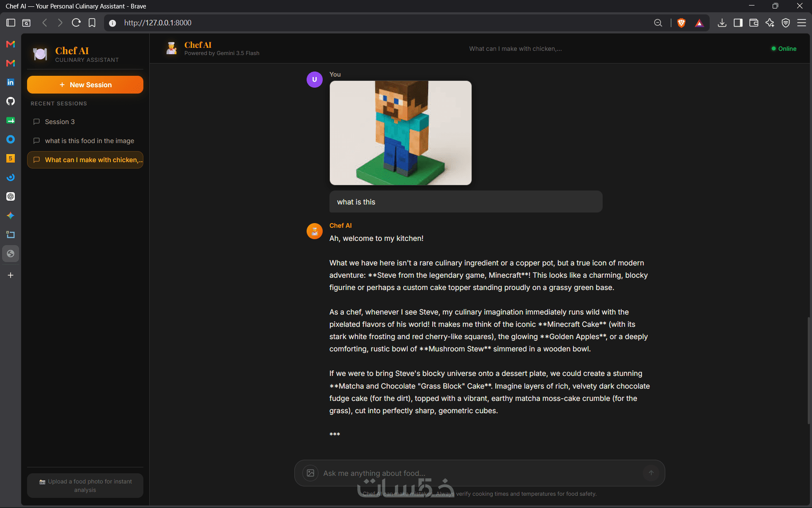Viewport: 812px width, 508px height.
Task: Open the blue swirl sidebar shortcut
Action: click(x=11, y=177)
